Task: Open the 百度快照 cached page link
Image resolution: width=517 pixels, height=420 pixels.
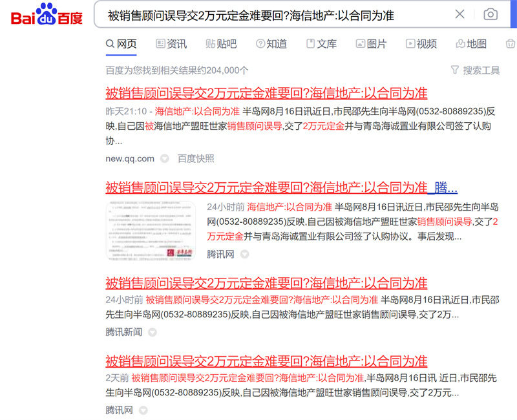Action: point(196,158)
